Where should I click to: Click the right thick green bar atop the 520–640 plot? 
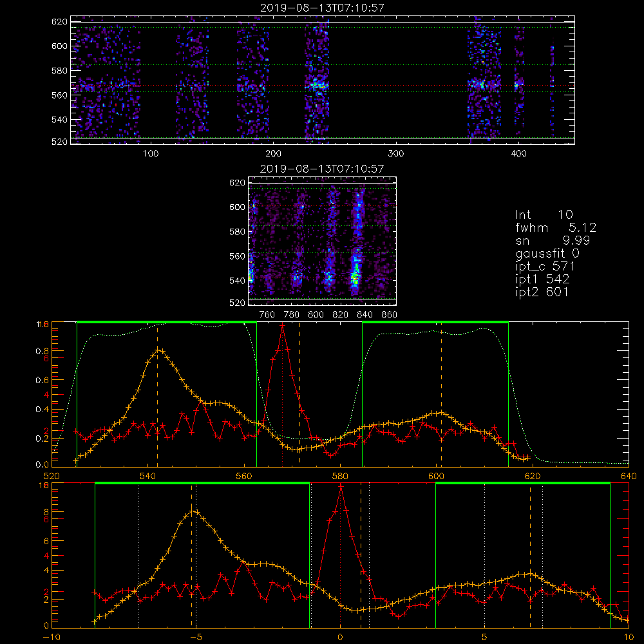click(x=435, y=323)
